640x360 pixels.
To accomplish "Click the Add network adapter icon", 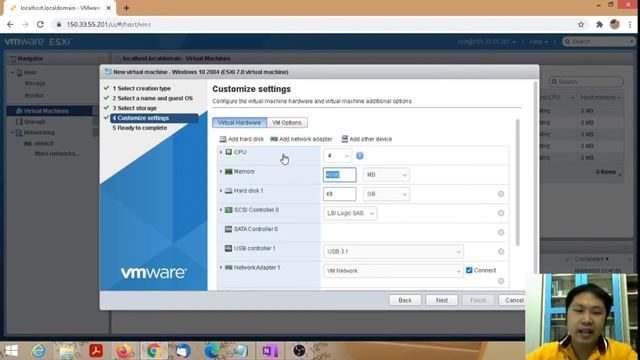I will pos(274,139).
